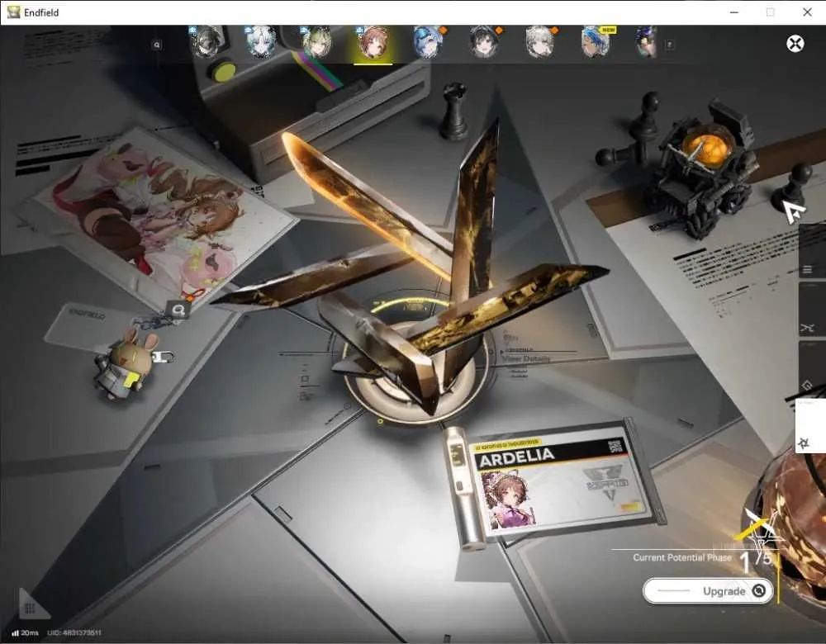This screenshot has height=644, width=826.
Task: Click the Upgrade button
Action: coord(709,591)
